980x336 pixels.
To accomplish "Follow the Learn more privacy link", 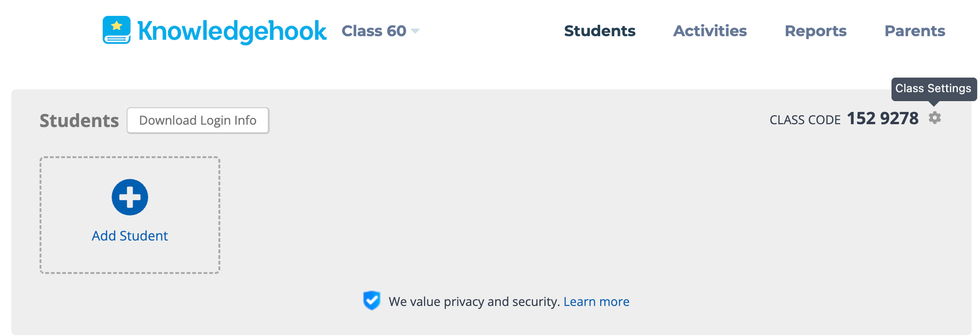I will [x=596, y=302].
